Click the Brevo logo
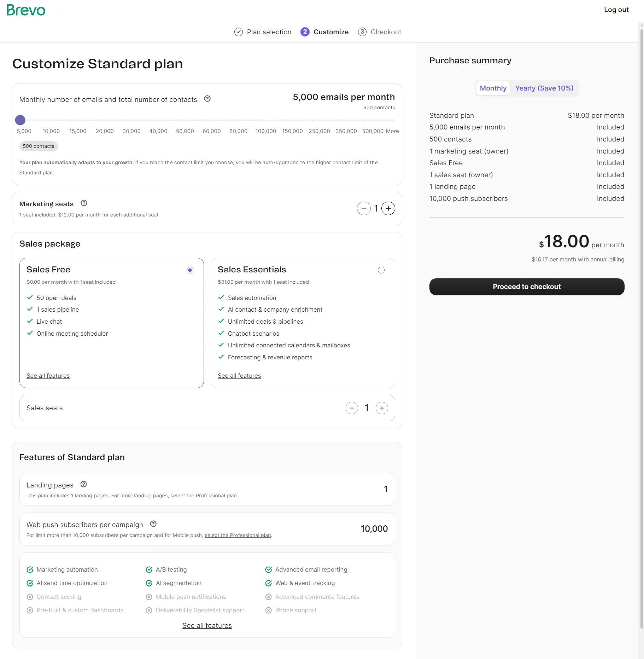 click(x=26, y=10)
